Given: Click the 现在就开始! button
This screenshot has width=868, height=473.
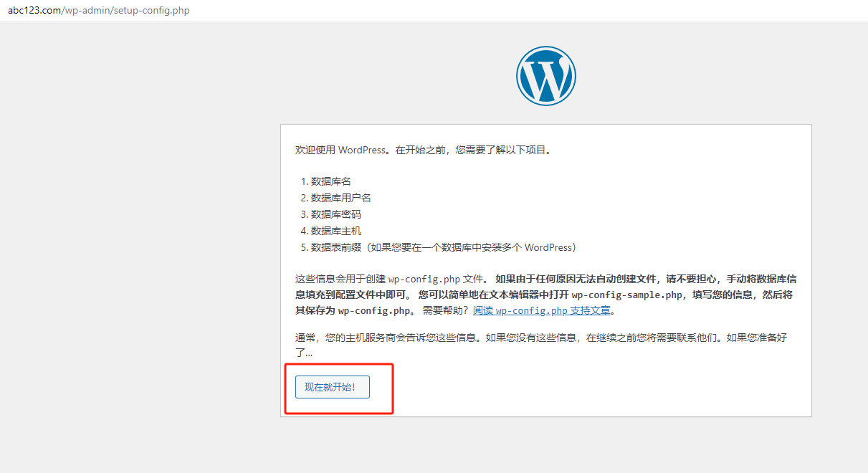Looking at the screenshot, I should pyautogui.click(x=333, y=387).
